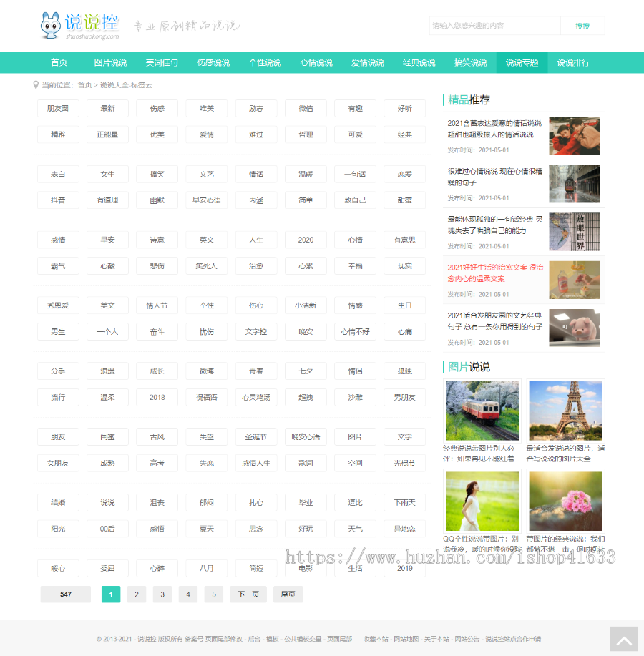The height and width of the screenshot is (656, 644).
Task: Click 下一页 next page button
Action: point(248,594)
